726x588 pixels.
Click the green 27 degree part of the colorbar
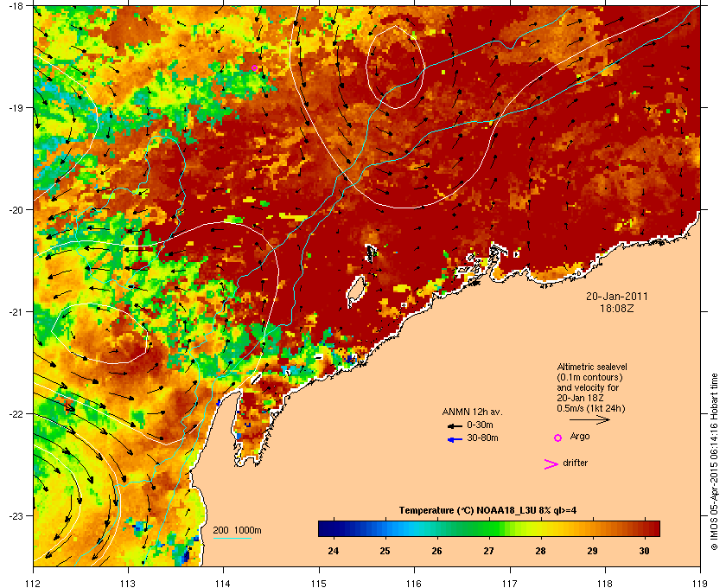[488, 528]
